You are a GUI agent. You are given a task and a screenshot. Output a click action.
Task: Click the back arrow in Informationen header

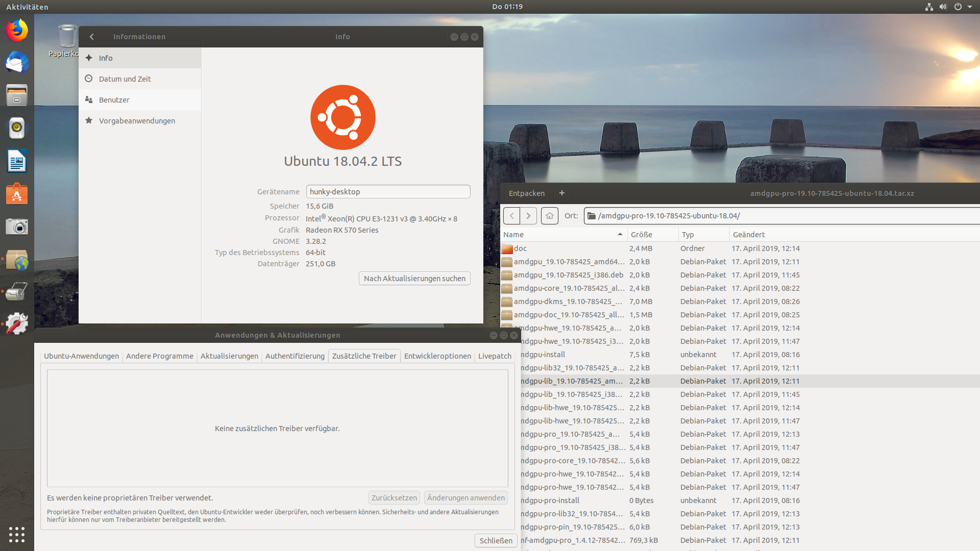(x=92, y=37)
